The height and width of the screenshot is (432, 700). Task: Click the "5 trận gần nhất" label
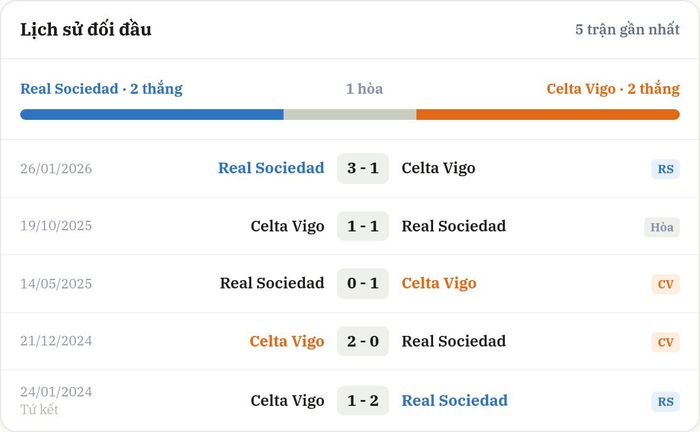(x=627, y=29)
